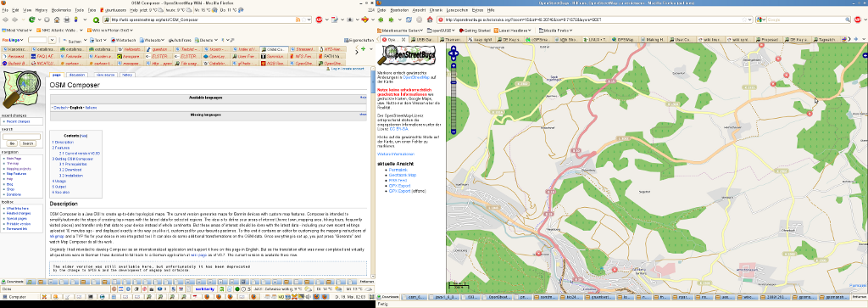Open the openSUSE bookmarks folder

coord(442,30)
